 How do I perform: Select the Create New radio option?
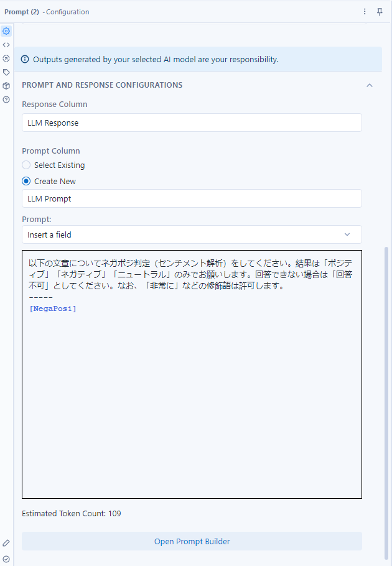pyautogui.click(x=26, y=181)
